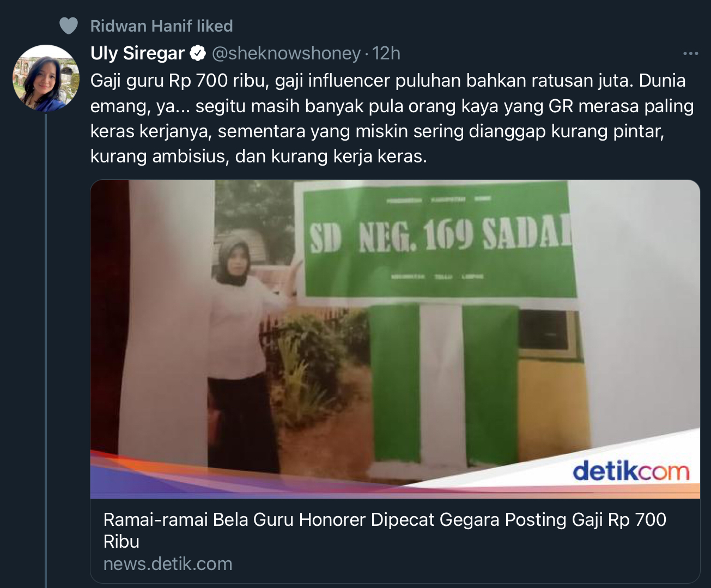Screen dimensions: 711x588
Task: Open the tweet via the 12h timestamp
Action: [x=386, y=53]
